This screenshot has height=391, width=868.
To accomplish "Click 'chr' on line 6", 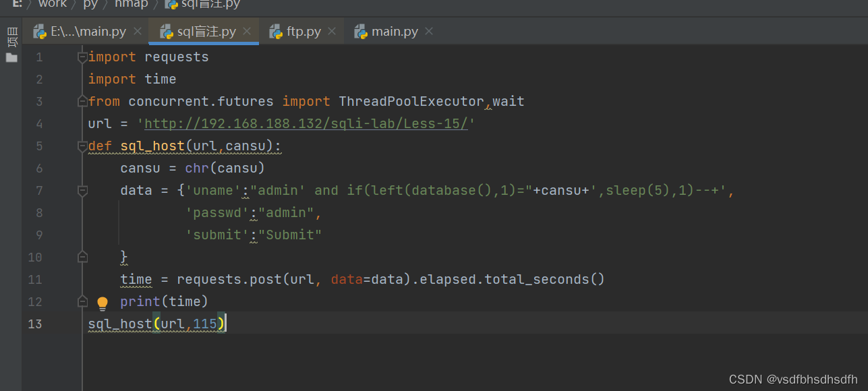I will point(197,169).
